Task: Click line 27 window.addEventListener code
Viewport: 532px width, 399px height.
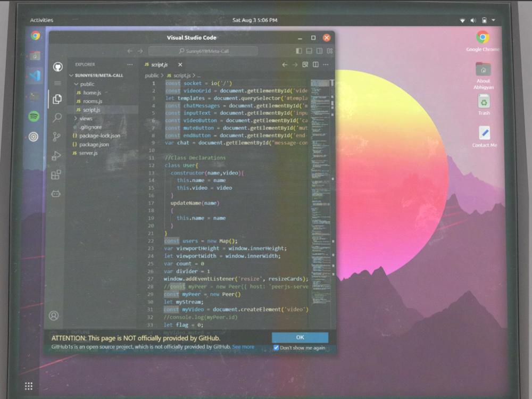Action: [236, 279]
